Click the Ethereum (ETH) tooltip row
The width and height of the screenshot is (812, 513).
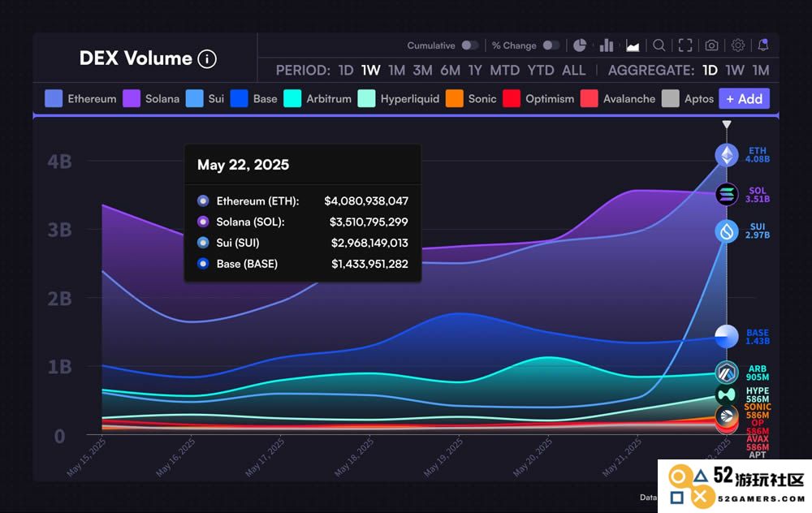point(302,200)
